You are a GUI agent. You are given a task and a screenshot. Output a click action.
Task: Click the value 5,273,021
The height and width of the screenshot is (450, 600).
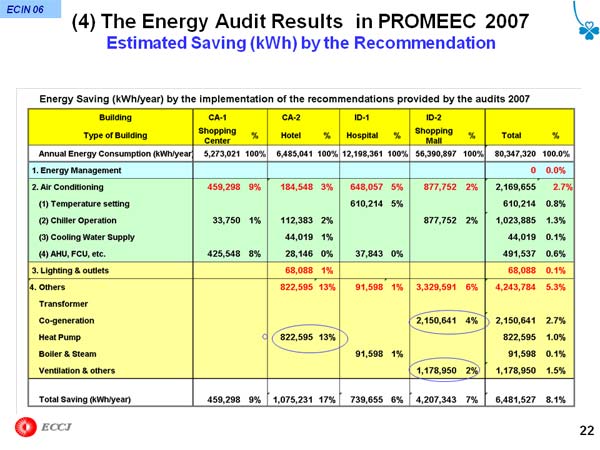222,154
